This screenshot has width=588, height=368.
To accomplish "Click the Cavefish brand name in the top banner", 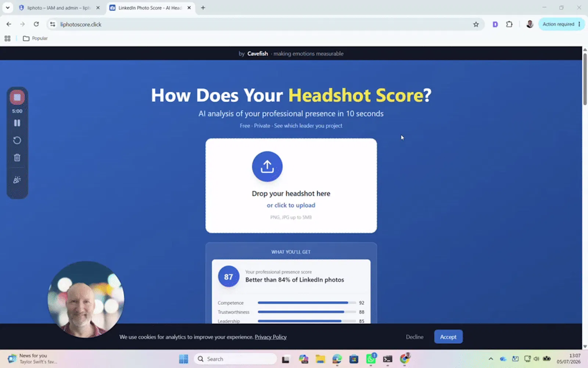I will tap(258, 54).
